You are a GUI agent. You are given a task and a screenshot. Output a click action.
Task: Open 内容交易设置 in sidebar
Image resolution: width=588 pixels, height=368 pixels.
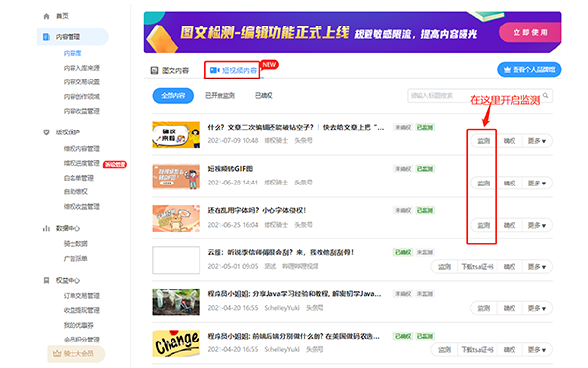point(81,82)
